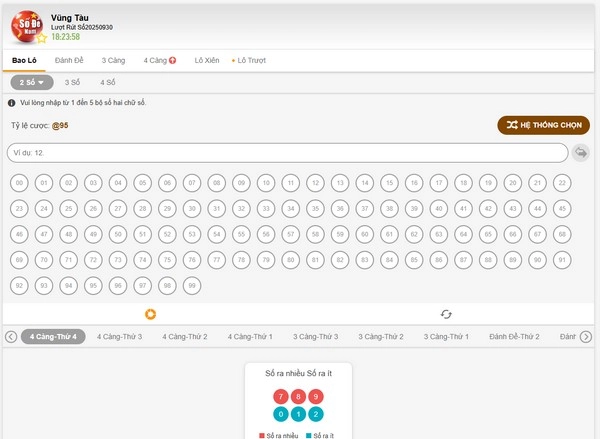Open the Lô Xiên tab
Screen dimensions: 600x439
coord(207,61)
